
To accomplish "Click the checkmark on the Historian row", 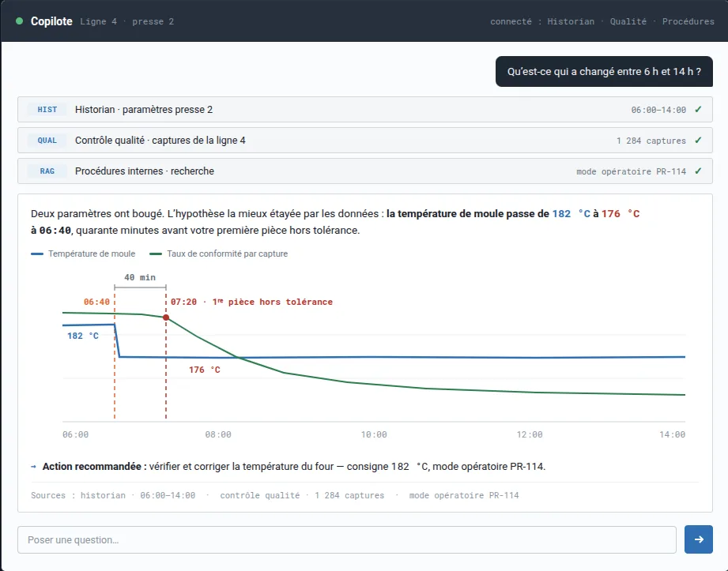I will (x=698, y=110).
